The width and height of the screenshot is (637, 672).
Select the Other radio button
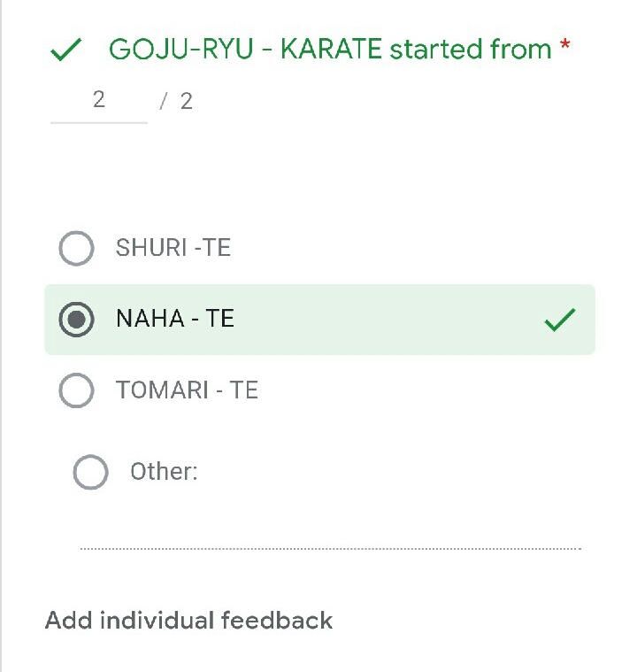click(90, 472)
